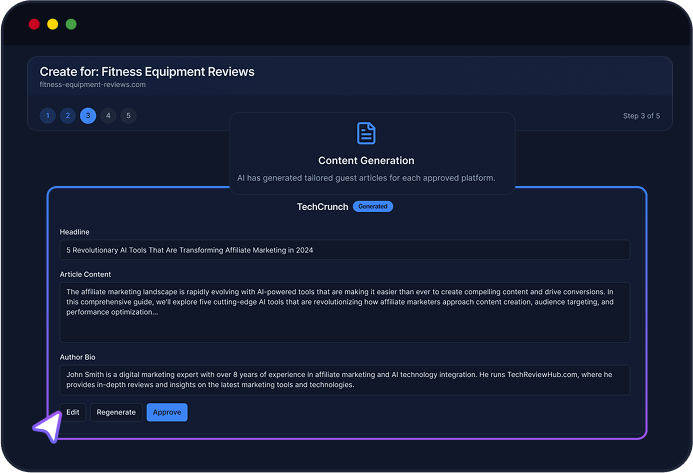
Task: Click the blue Generated status badge
Action: click(373, 206)
